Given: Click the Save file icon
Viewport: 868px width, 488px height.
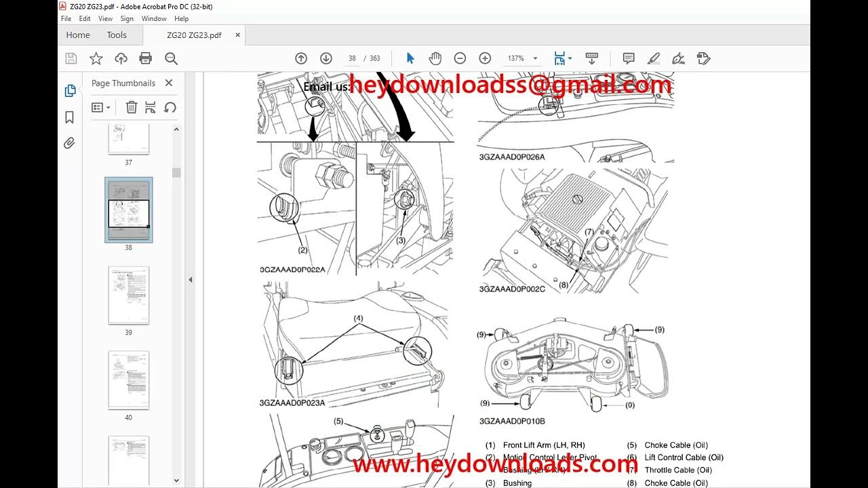Looking at the screenshot, I should (x=71, y=59).
